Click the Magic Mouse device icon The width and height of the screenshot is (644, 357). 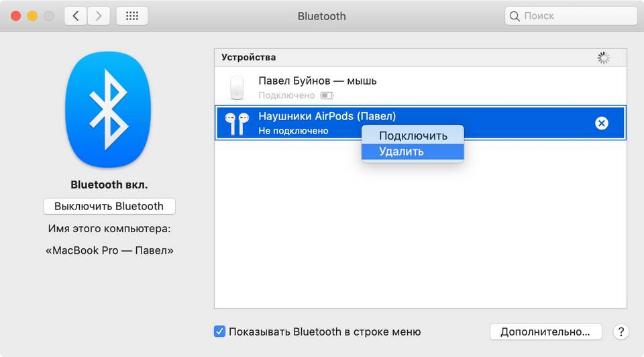click(237, 87)
